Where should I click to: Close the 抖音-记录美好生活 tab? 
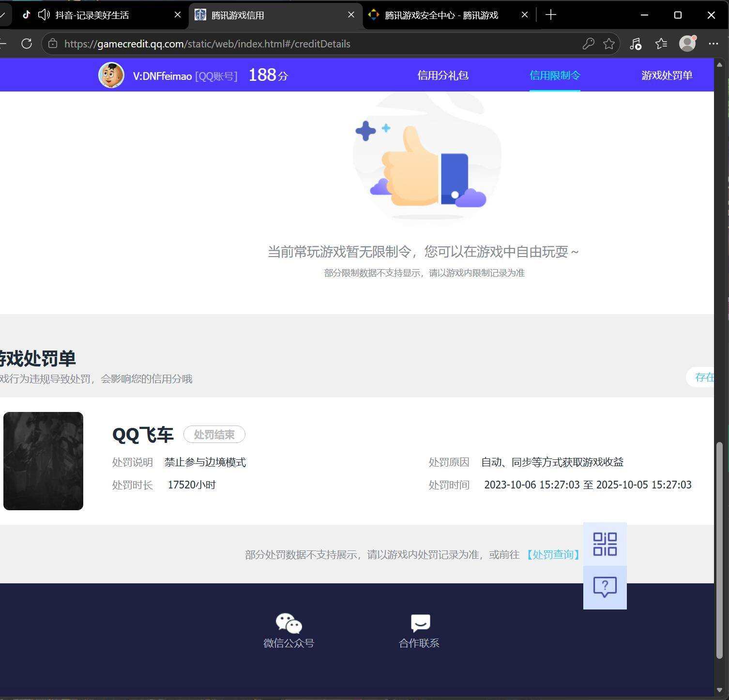click(x=178, y=15)
